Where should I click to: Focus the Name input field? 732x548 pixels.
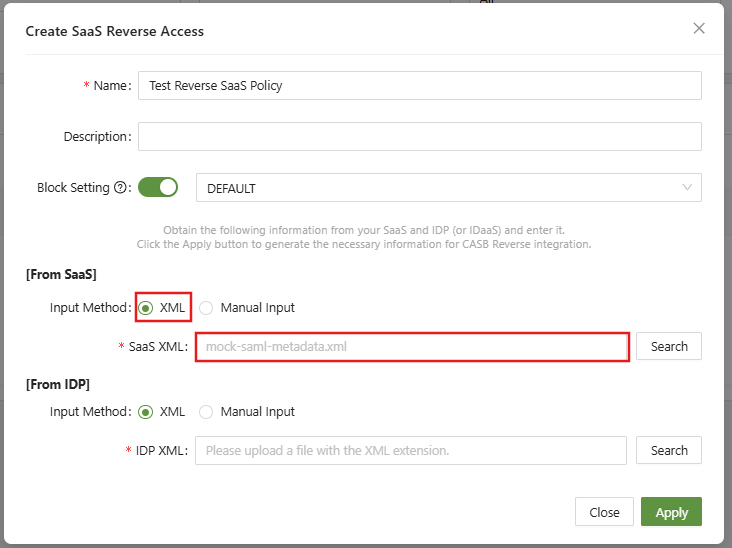419,86
